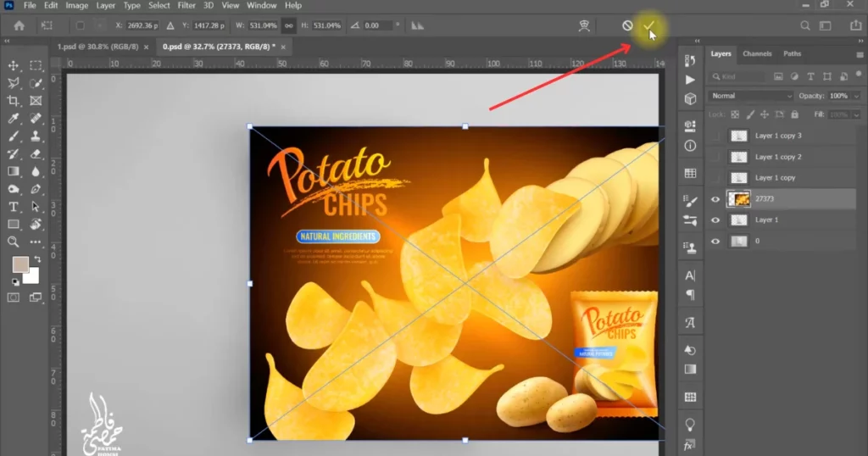868x456 pixels.
Task: Go to the Home screen icon
Action: pos(19,25)
